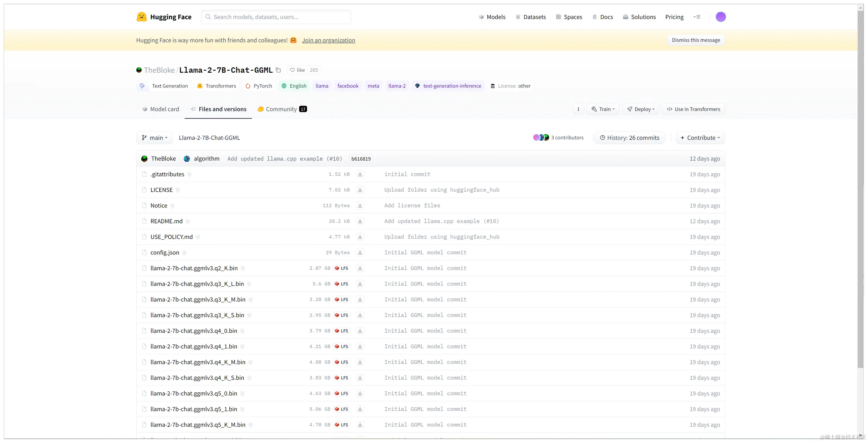Download the .gitattributes file
The image size is (868, 442).
tap(360, 174)
